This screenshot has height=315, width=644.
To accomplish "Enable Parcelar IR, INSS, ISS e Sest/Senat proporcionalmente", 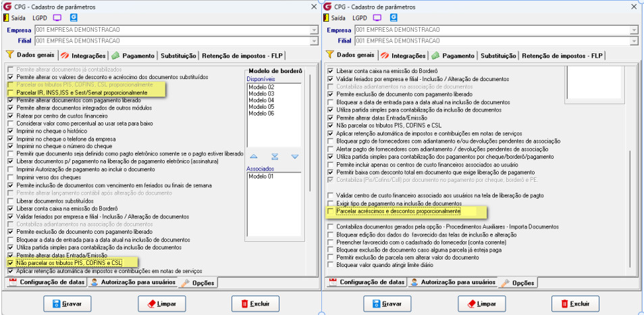I will 11,93.
